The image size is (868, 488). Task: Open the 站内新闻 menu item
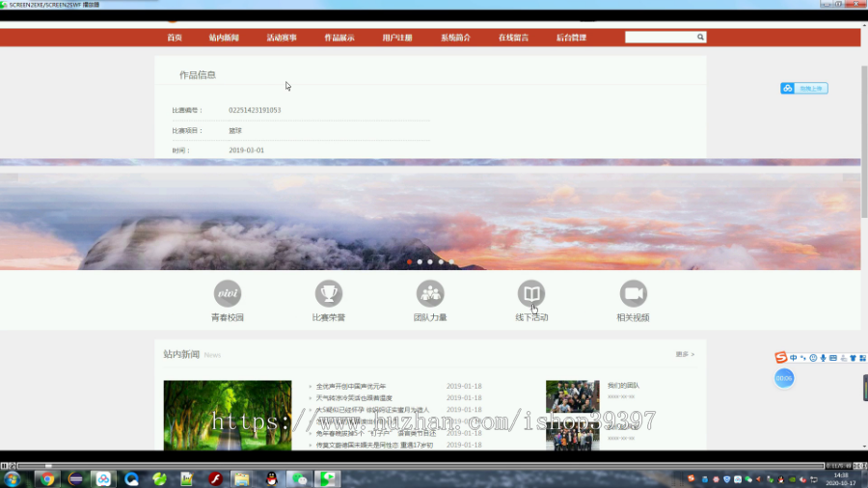pos(224,38)
